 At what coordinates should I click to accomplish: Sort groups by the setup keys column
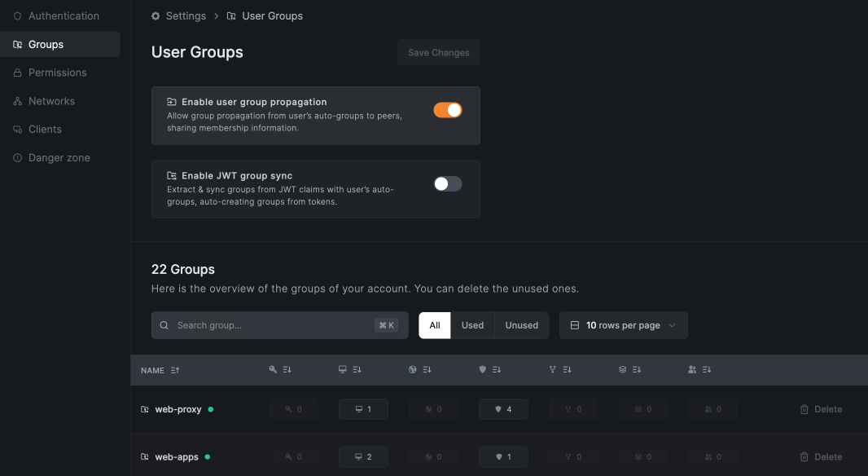pyautogui.click(x=279, y=370)
